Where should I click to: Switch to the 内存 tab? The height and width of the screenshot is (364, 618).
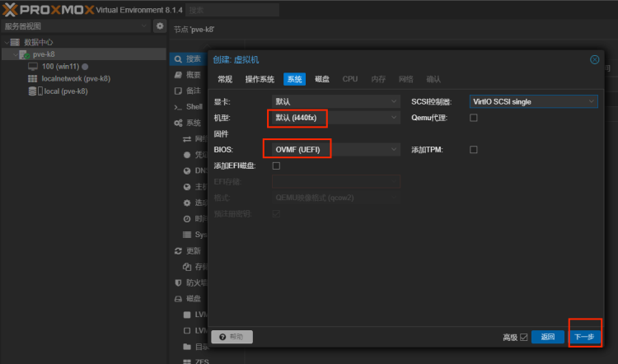[x=378, y=79]
